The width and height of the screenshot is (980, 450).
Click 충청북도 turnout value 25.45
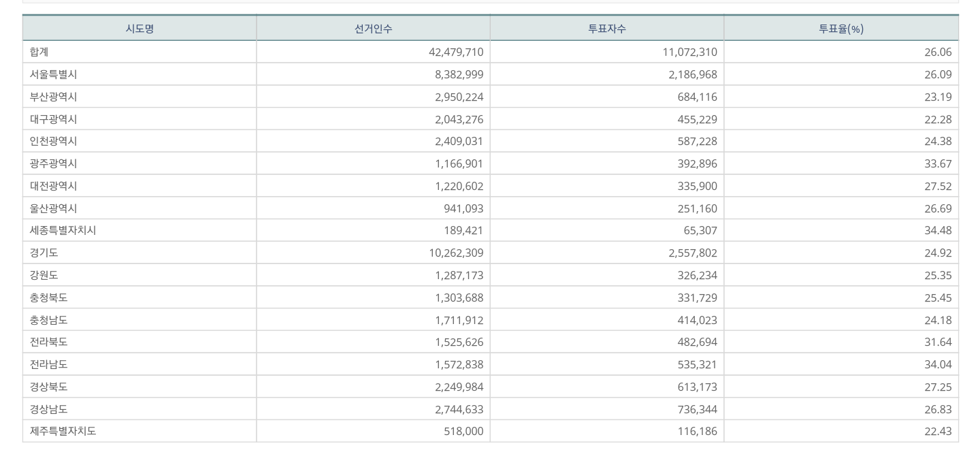937,298
